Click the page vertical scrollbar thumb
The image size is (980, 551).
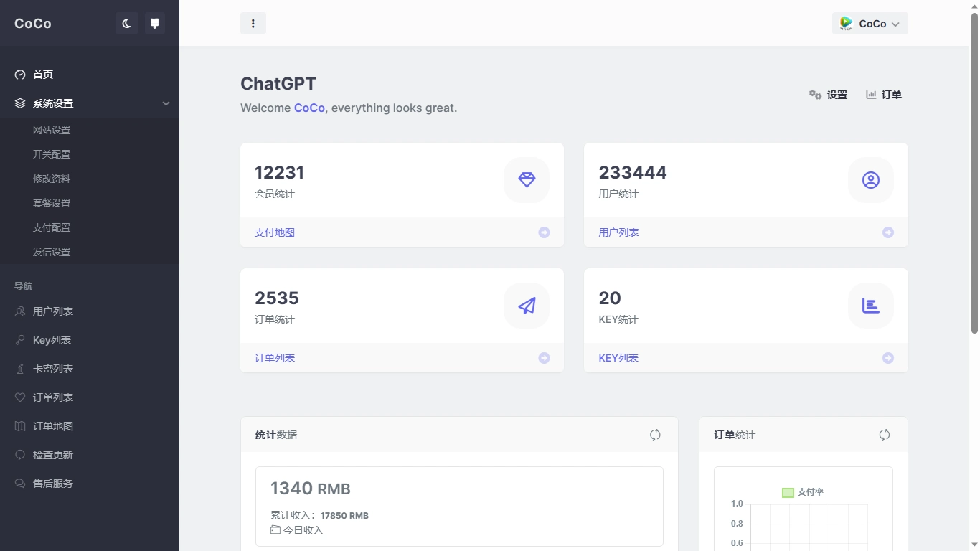click(x=974, y=173)
